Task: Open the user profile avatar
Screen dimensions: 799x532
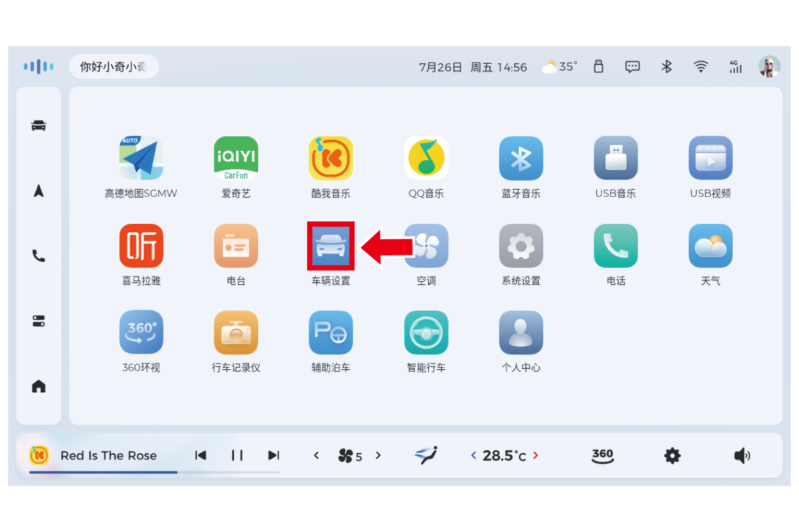Action: coord(769,66)
